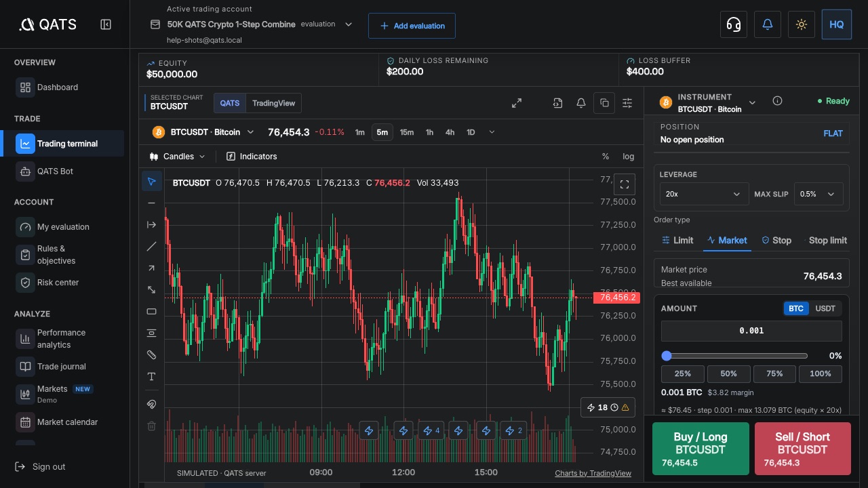Toggle log scale on chart
868x488 pixels.
click(629, 157)
